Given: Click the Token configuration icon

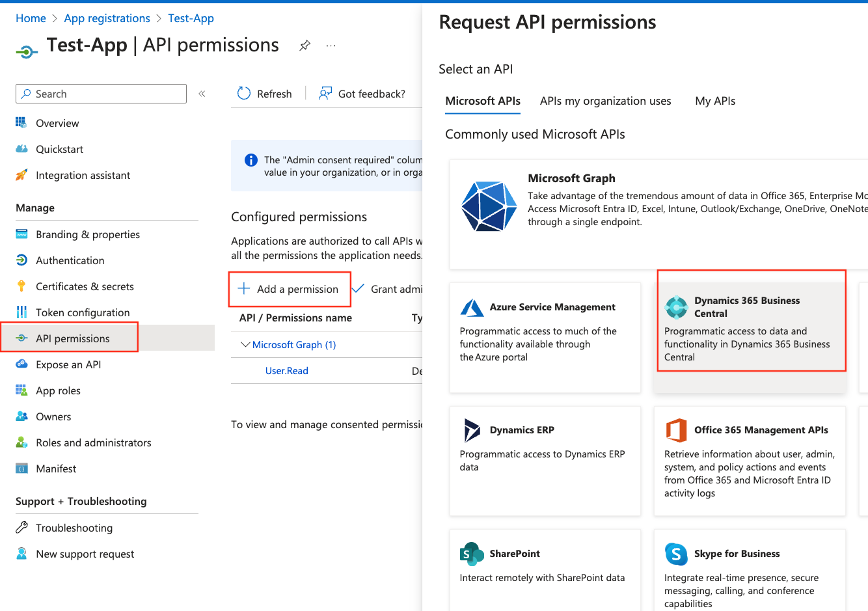Looking at the screenshot, I should [x=21, y=312].
